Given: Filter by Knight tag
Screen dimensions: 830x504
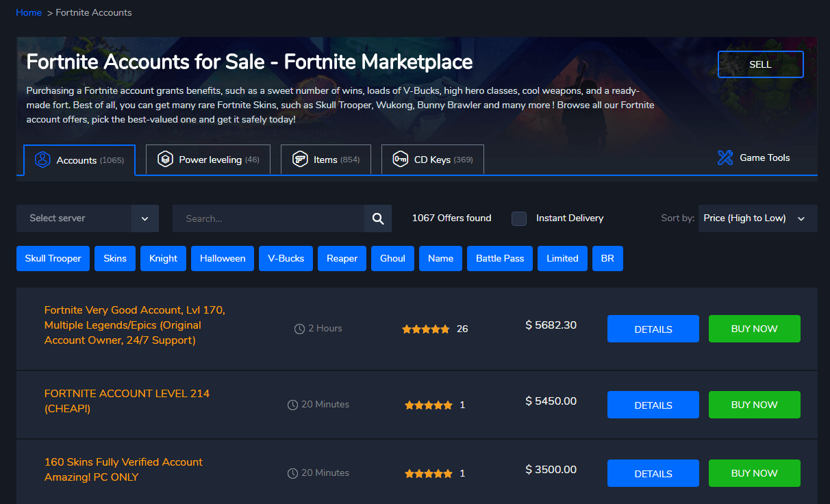Looking at the screenshot, I should point(163,258).
